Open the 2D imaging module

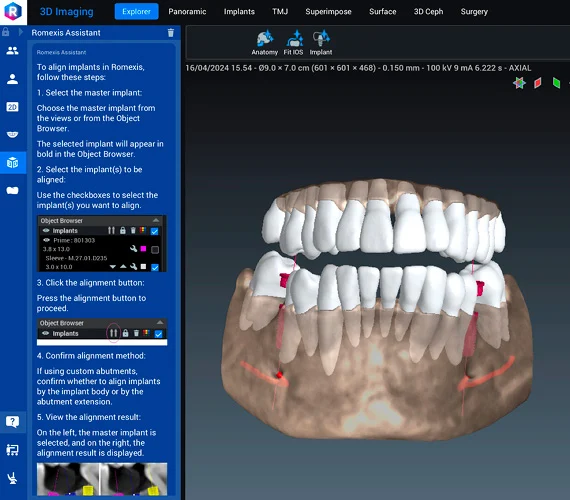[x=12, y=107]
